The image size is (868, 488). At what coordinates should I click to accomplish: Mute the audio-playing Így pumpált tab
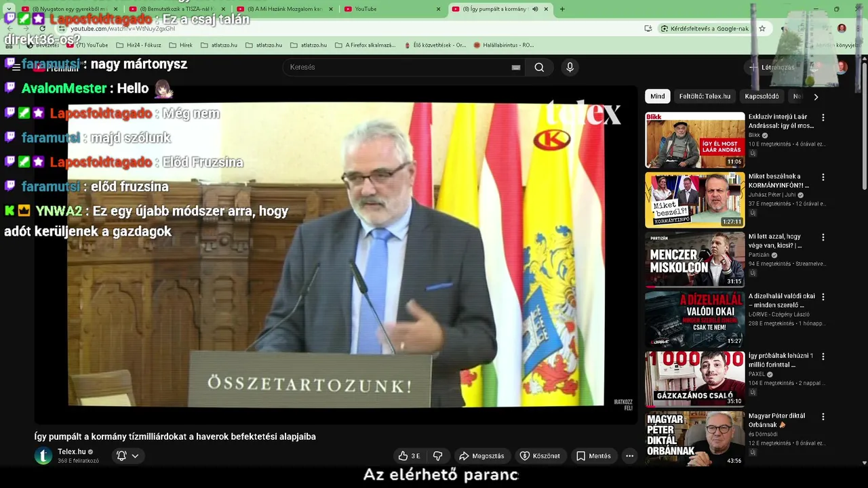[535, 9]
